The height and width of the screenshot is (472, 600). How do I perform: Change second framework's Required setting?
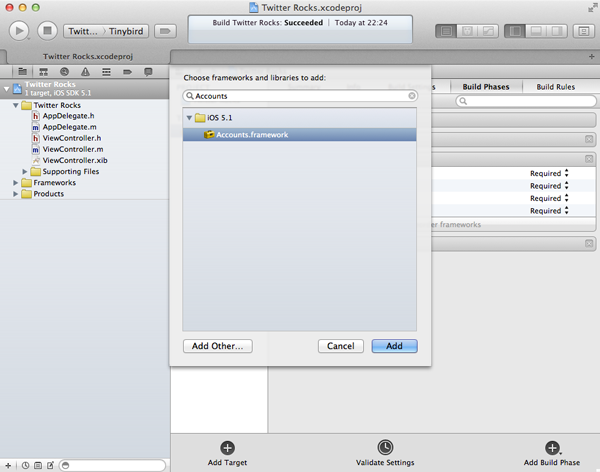[549, 186]
